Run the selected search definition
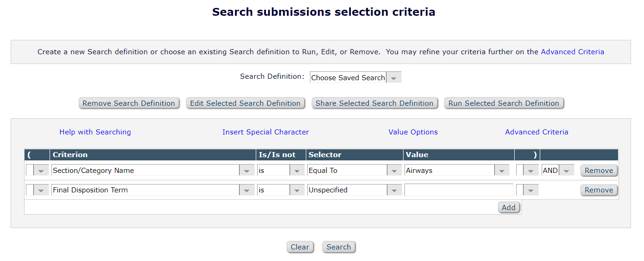 tap(504, 103)
